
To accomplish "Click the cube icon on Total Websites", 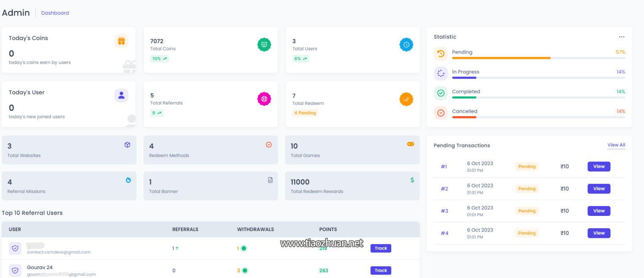I will (127, 145).
